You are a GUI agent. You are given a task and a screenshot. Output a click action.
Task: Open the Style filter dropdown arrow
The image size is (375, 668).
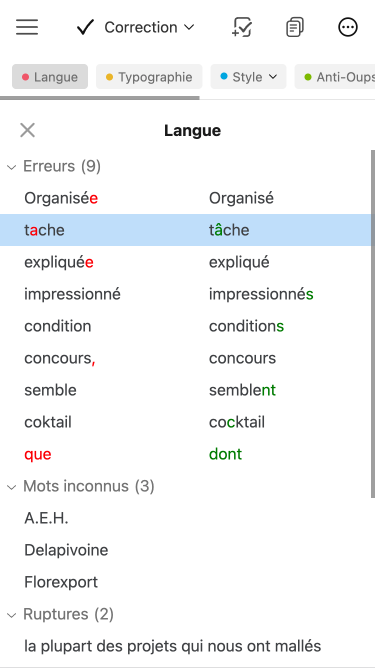pyautogui.click(x=273, y=77)
